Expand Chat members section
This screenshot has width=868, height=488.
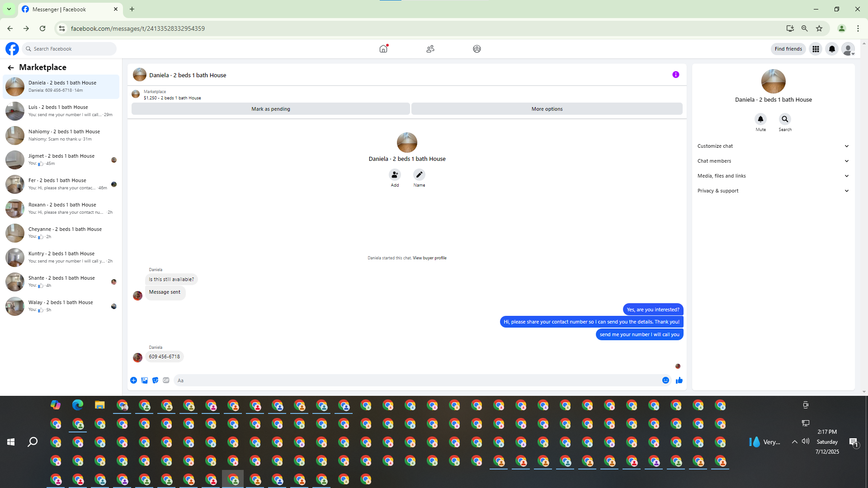pos(773,161)
